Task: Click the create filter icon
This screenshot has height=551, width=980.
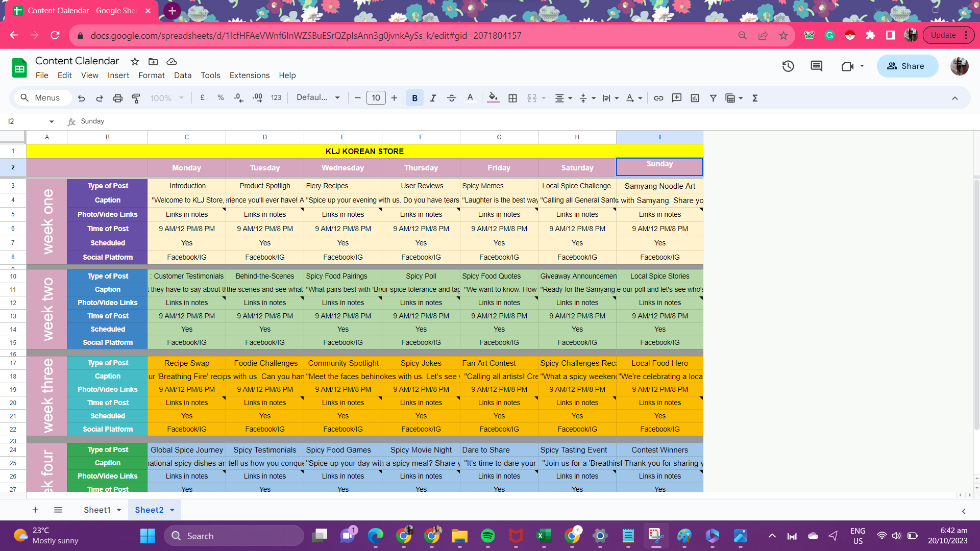Action: tap(713, 98)
